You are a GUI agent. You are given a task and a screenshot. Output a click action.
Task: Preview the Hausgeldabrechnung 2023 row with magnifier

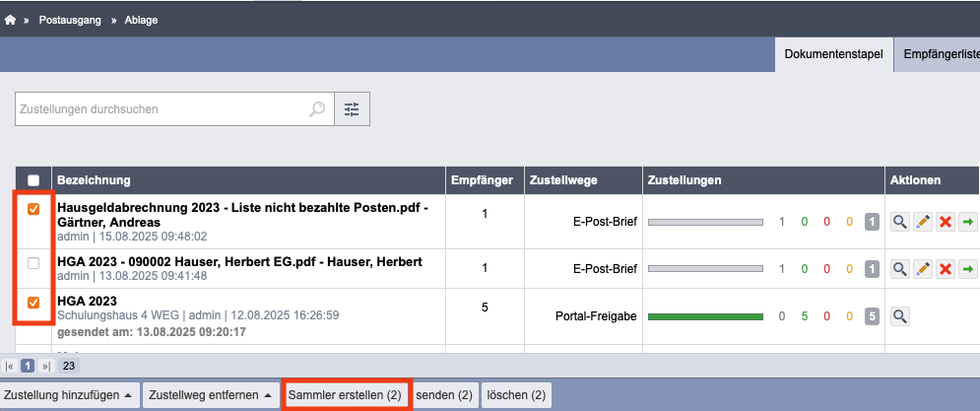(x=900, y=222)
